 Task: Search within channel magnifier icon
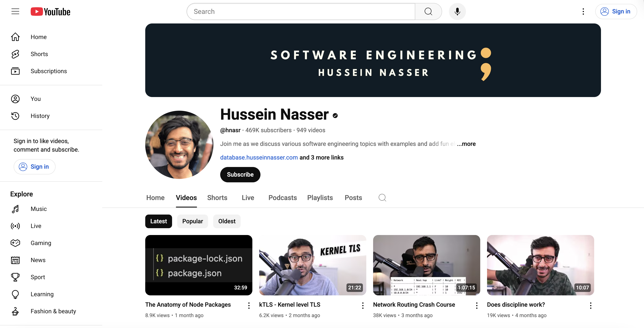[382, 197]
